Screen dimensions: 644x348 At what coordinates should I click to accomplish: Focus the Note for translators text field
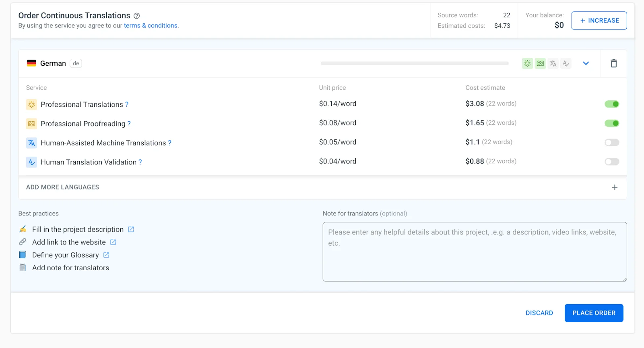(x=474, y=252)
